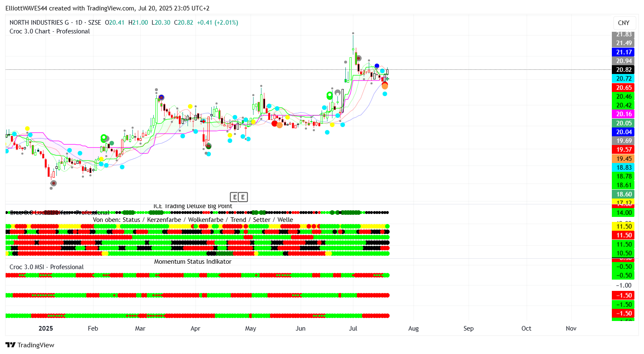Image resolution: width=644 pixels, height=354 pixels.
Task: Click the right earnings 'E' marker
Action: 243,197
